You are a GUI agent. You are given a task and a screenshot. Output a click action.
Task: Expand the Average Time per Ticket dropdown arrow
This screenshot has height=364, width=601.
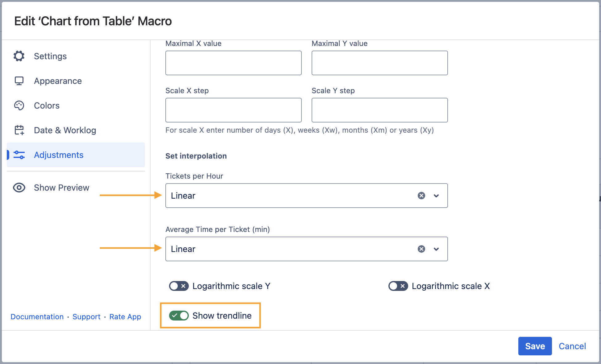pos(436,249)
